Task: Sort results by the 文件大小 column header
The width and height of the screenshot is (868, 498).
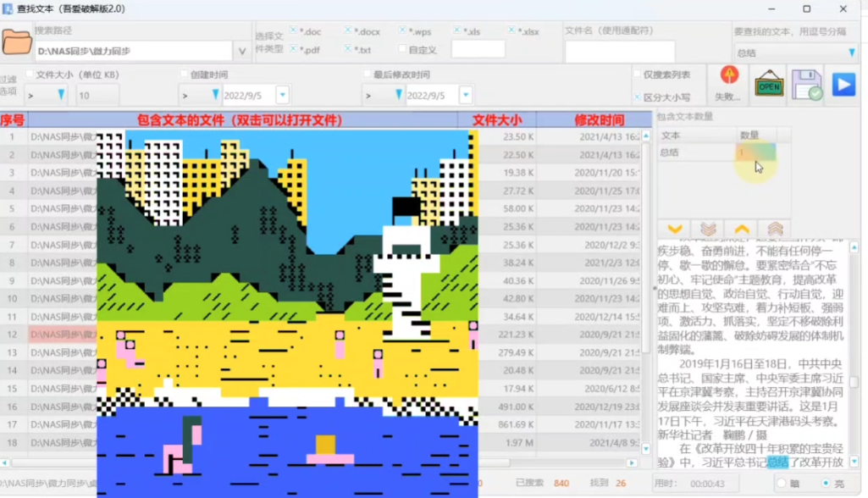Action: coord(496,120)
